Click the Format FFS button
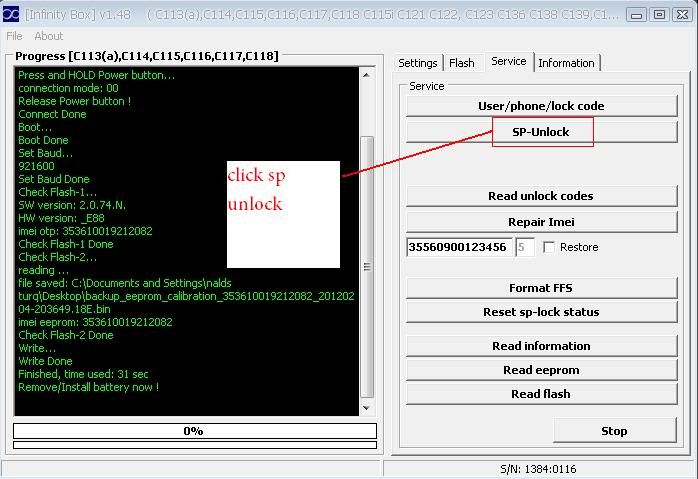The width and height of the screenshot is (698, 479). click(541, 288)
